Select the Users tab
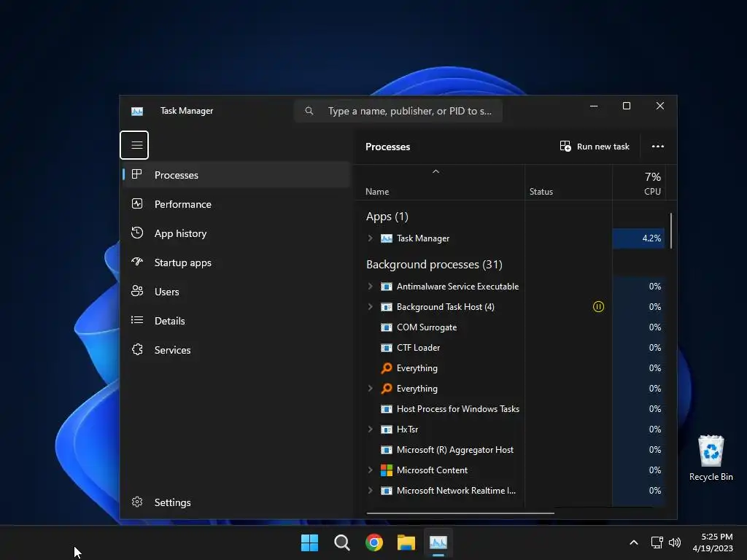This screenshot has width=747, height=560. point(236,292)
